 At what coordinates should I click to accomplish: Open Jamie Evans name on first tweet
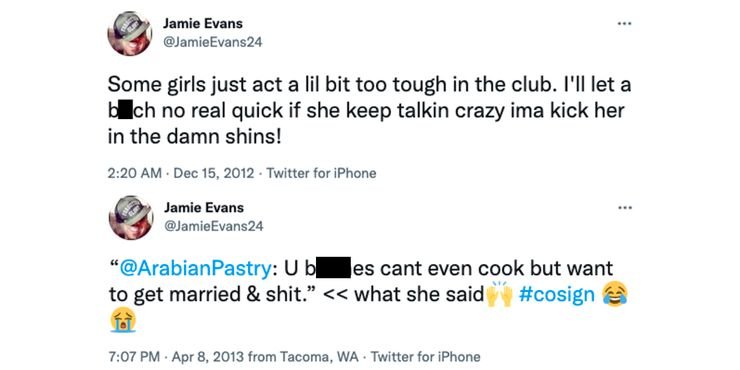(x=203, y=23)
